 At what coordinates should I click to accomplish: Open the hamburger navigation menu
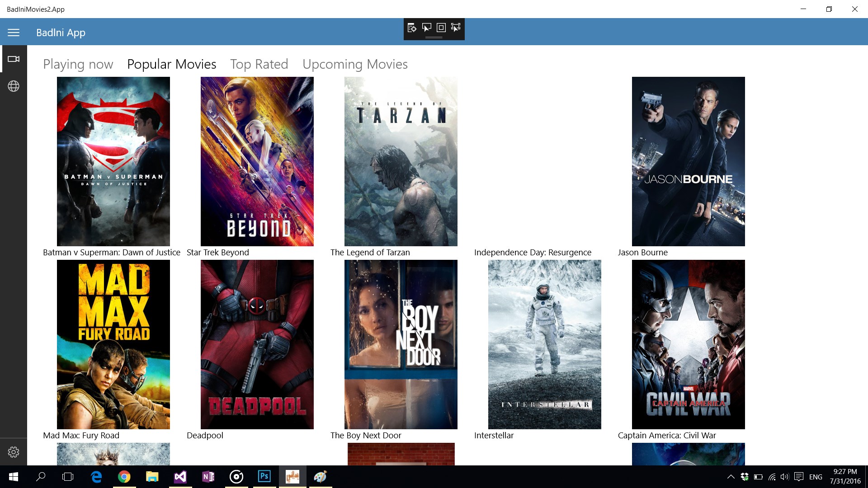[14, 33]
